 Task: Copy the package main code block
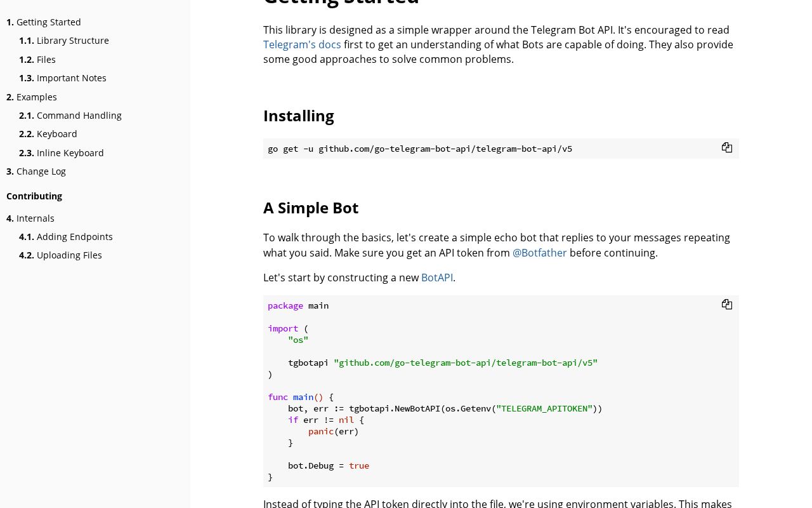pyautogui.click(x=727, y=305)
